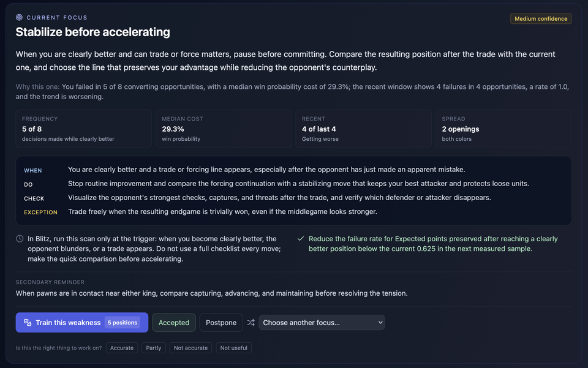Viewport: 588px width, 368px height.
Task: Click the clock icon beside Blitz advice
Action: coord(20,239)
